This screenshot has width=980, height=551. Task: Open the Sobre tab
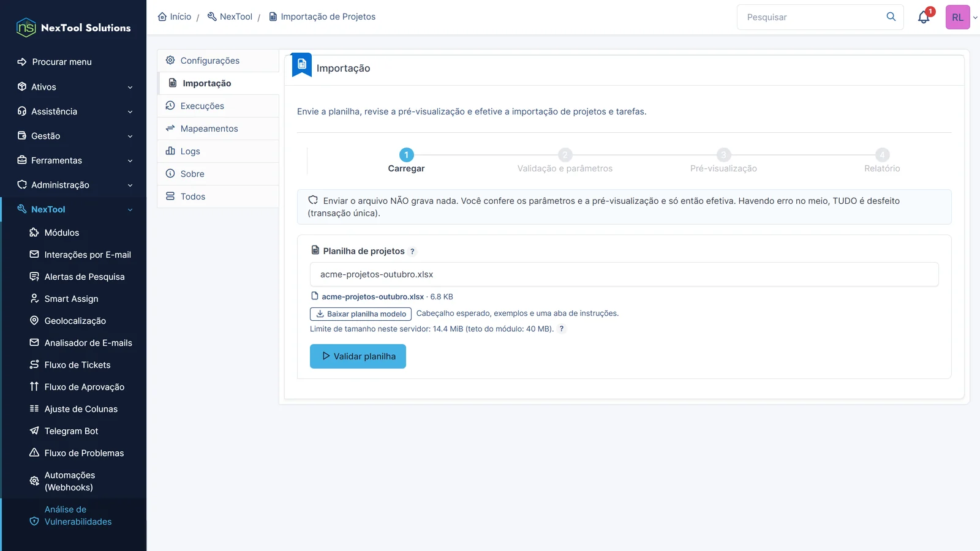click(218, 174)
